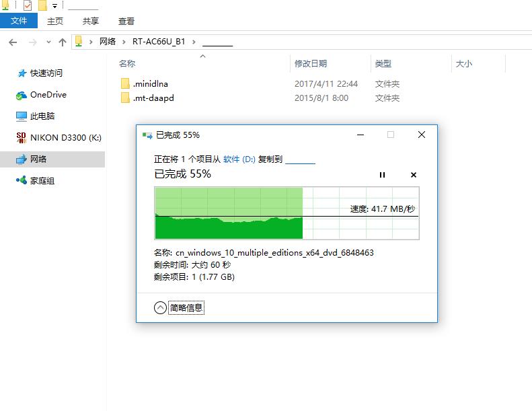This screenshot has width=532, height=411.
Task: Select the .mt-daapd folder icon
Action: pos(125,98)
